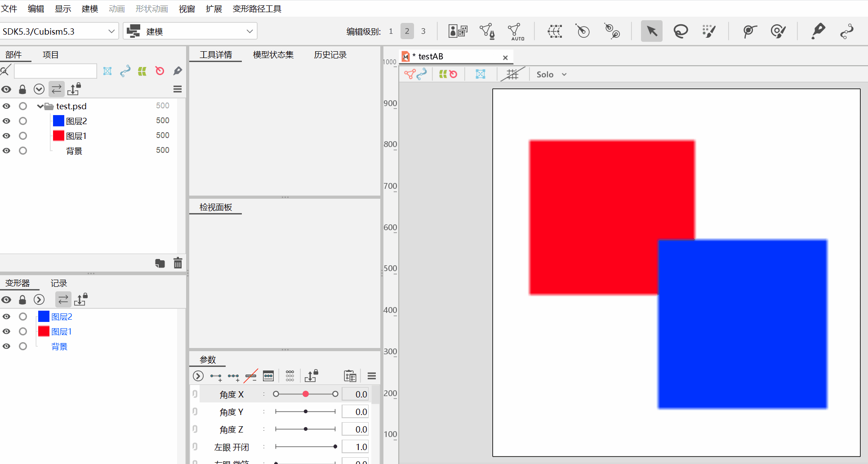Viewport: 868px width, 464px height.
Task: Open the SDK5.3/Cubism5.3 version dropdown
Action: (x=59, y=31)
